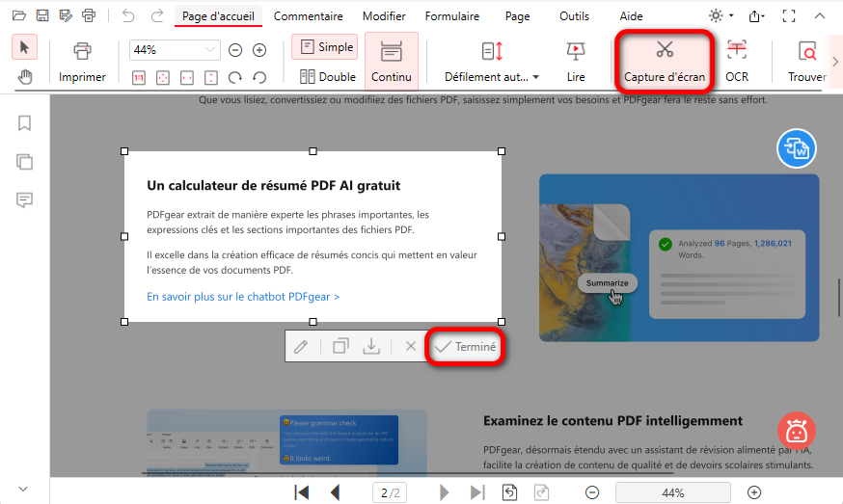The width and height of the screenshot is (843, 504).
Task: Open the Commentaire tab
Action: click(308, 16)
